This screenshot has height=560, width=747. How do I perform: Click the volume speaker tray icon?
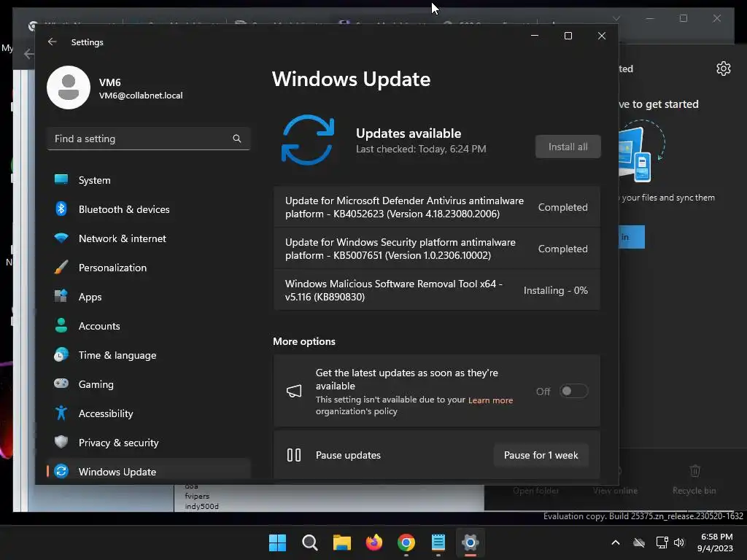(679, 542)
